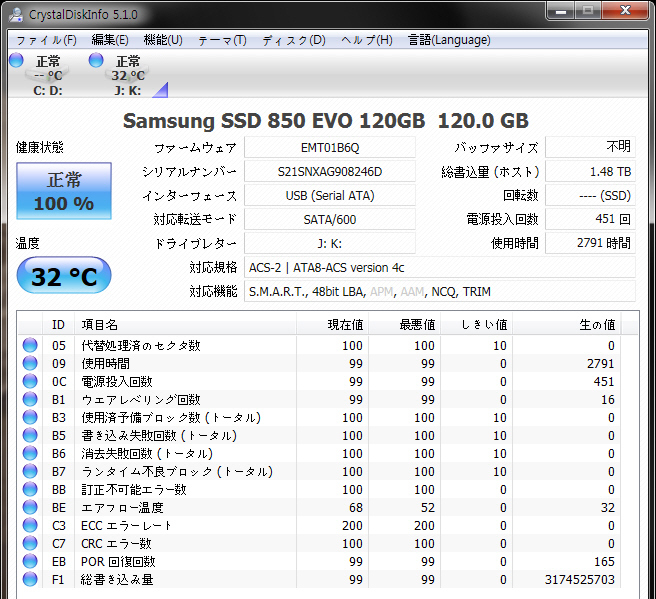Select the POR 回復回数 row name

pyautogui.click(x=118, y=561)
